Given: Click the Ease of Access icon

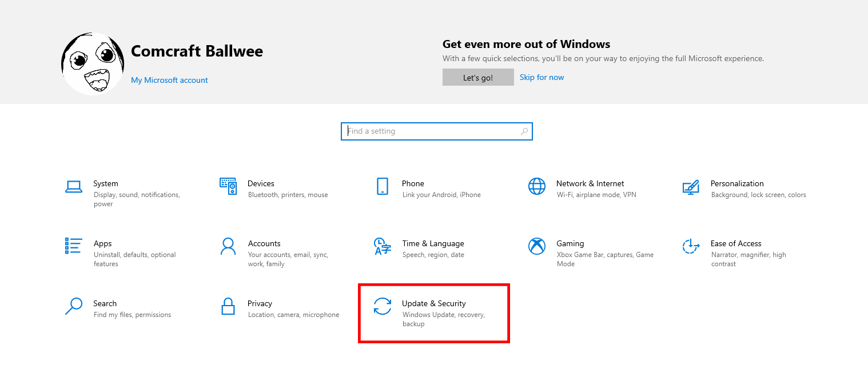Looking at the screenshot, I should (691, 246).
